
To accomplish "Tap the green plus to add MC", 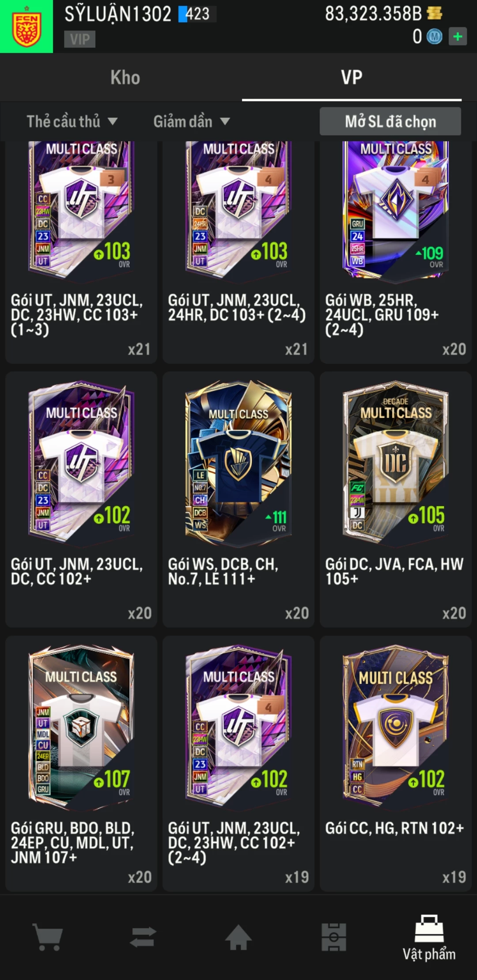I will pyautogui.click(x=458, y=36).
